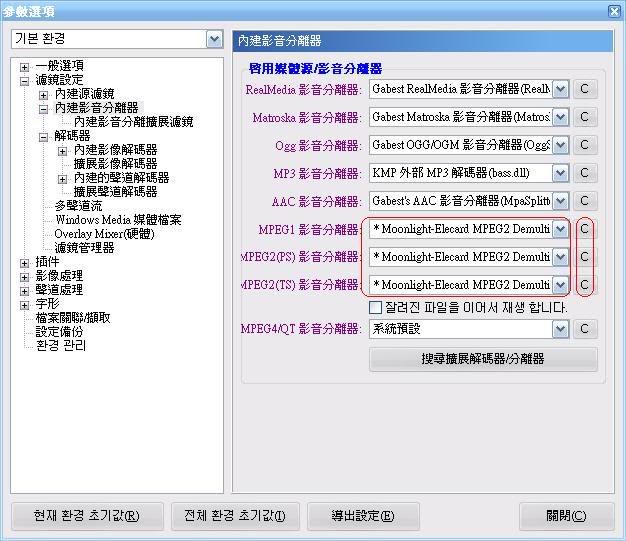Collapse the 濾鏡設定 tree node
This screenshot has height=541, width=626.
pyautogui.click(x=25, y=80)
